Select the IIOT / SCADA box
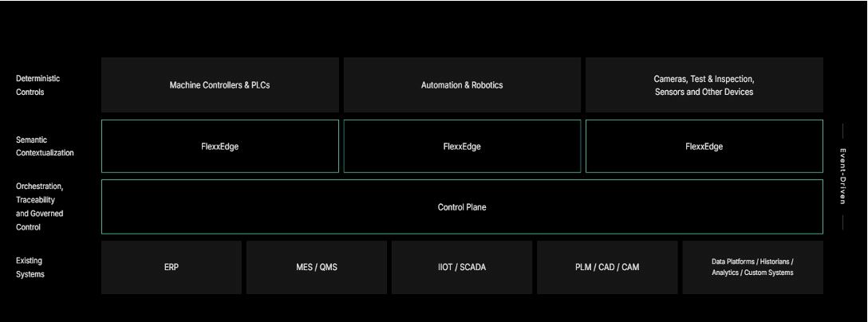This screenshot has height=322, width=868. pyautogui.click(x=462, y=267)
